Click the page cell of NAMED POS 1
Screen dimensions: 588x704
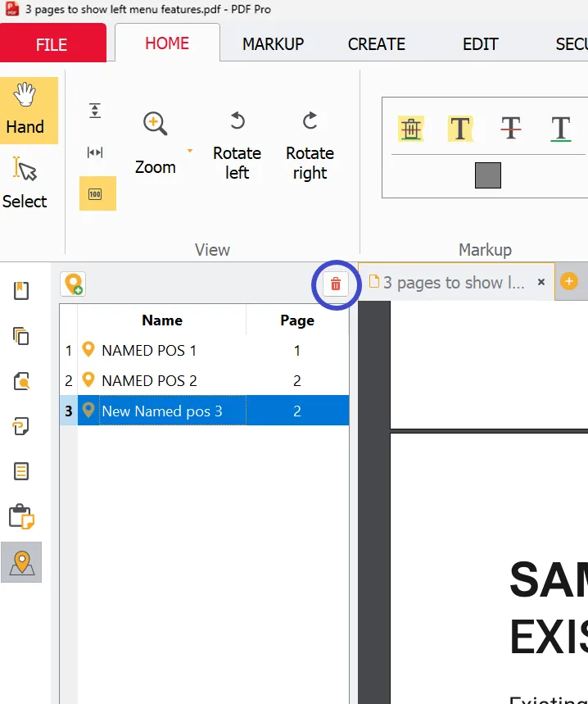tap(297, 350)
